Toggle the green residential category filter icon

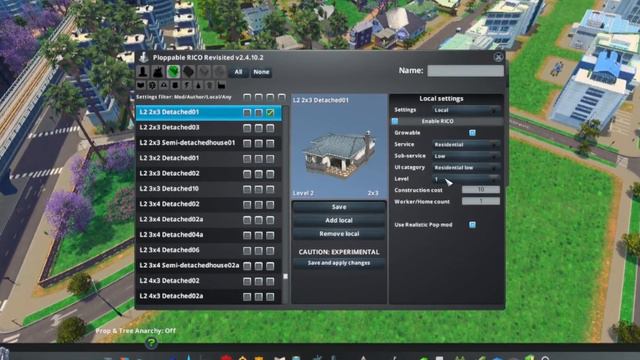click(173, 72)
